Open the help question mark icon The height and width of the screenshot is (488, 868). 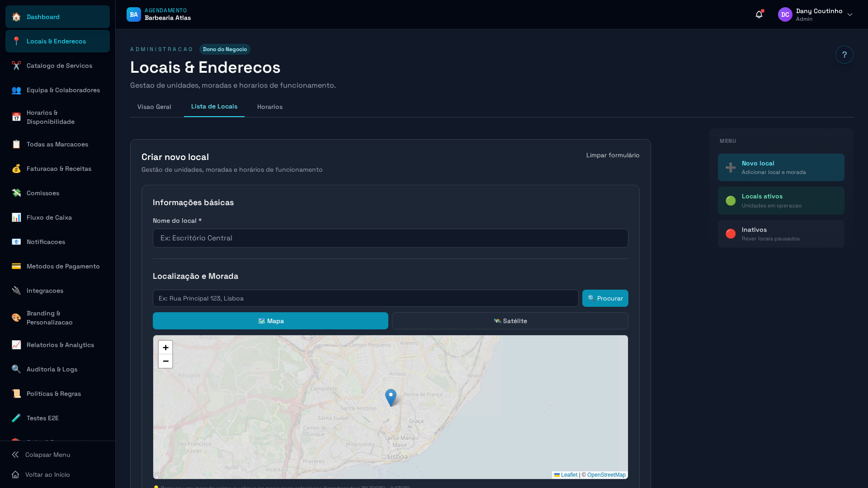[x=844, y=55]
